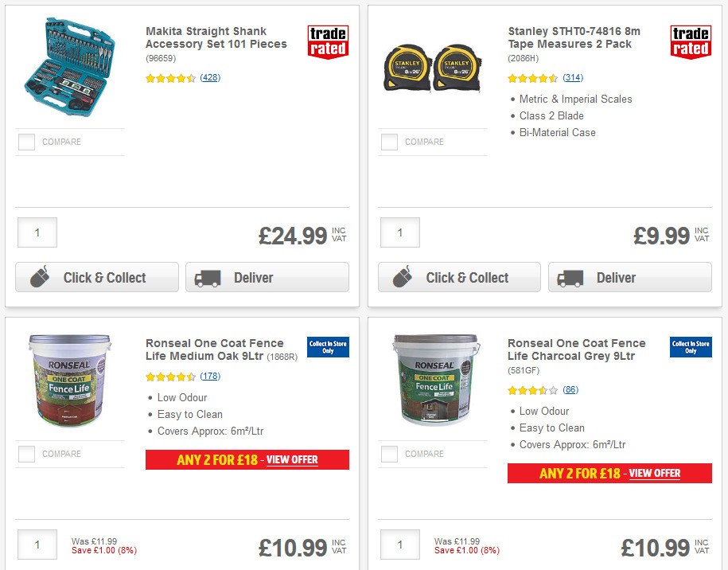Click the truck icon on the Makita Deliver button

click(x=207, y=278)
